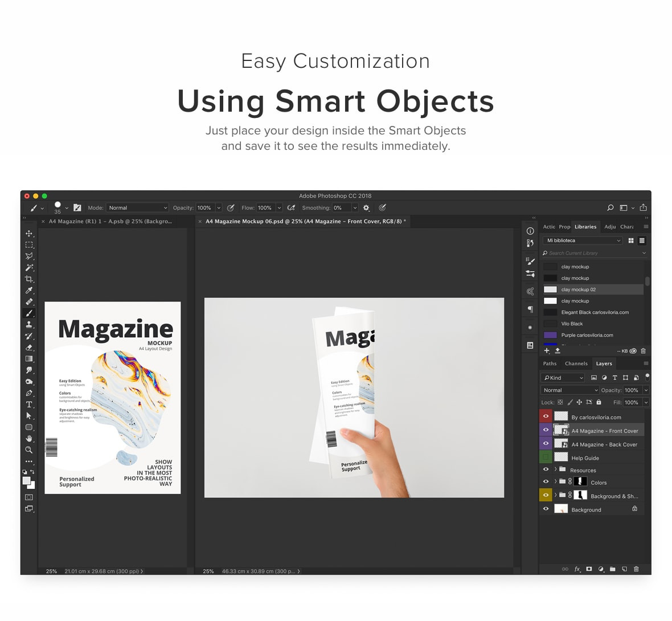This screenshot has height=621, width=672.
Task: Hide the By carlosviloria.com layer
Action: click(546, 416)
